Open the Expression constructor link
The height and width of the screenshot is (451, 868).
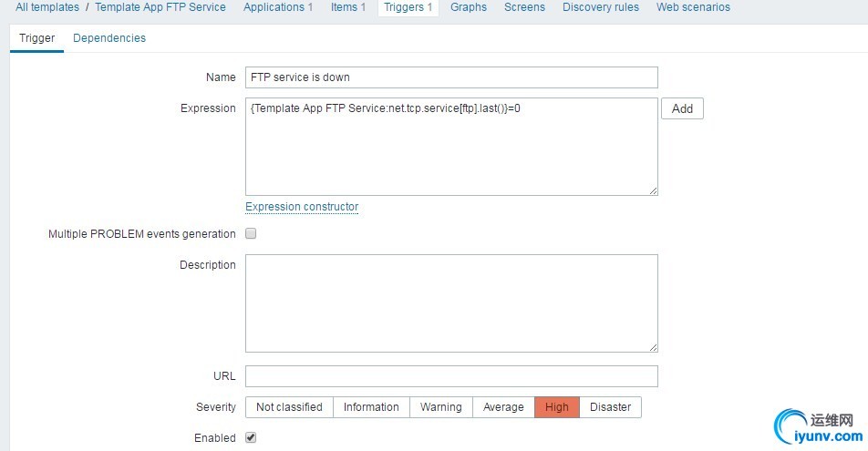click(x=302, y=207)
